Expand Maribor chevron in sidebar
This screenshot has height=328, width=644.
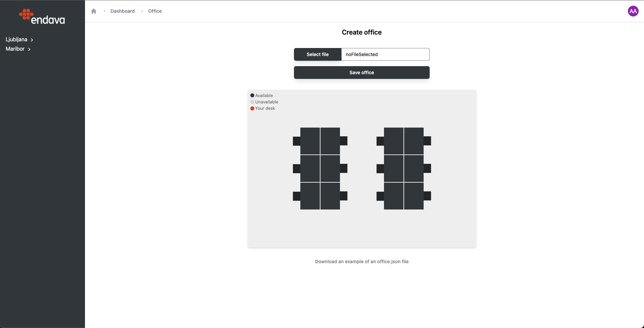click(x=29, y=49)
